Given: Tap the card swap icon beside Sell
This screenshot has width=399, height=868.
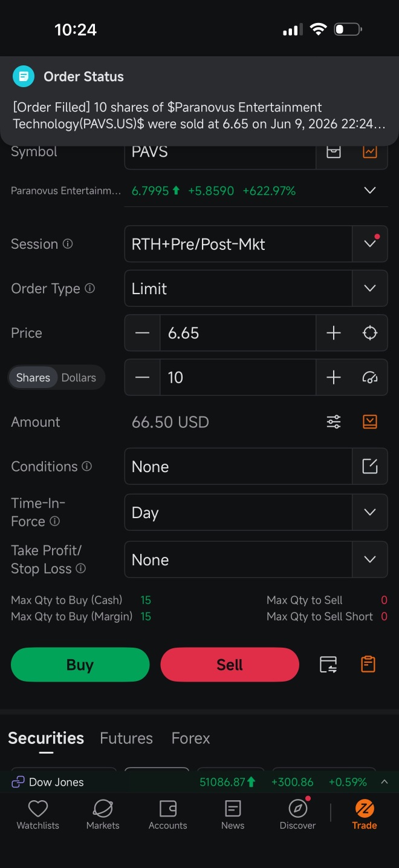Looking at the screenshot, I should tap(328, 665).
